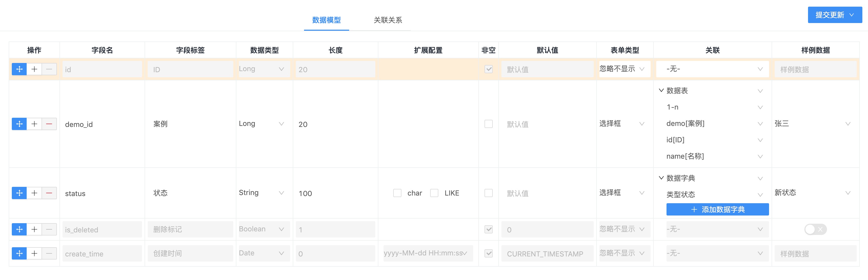
Task: Collapse the 数据字典 association expander
Action: [661, 178]
